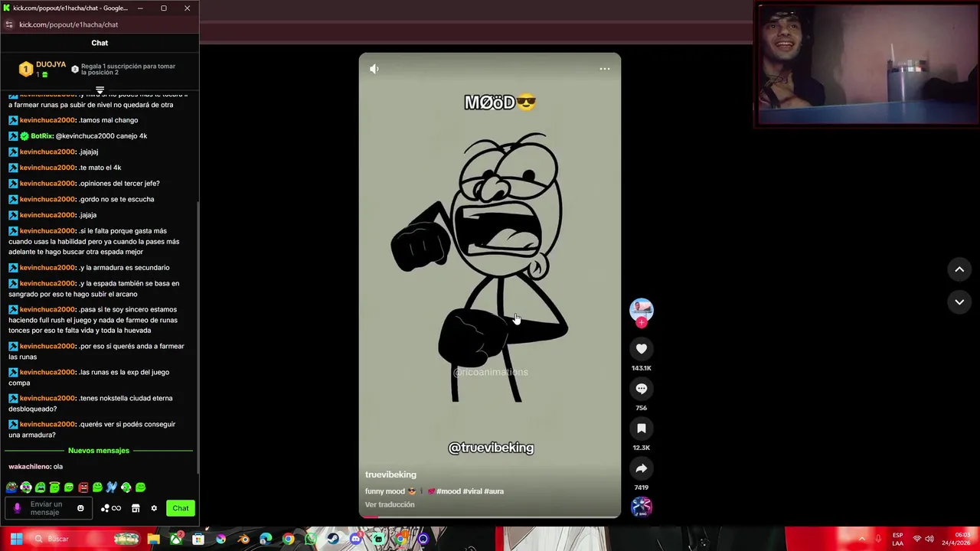The width and height of the screenshot is (980, 551).
Task: Click the purple microphone icon in chat
Action: point(17,508)
